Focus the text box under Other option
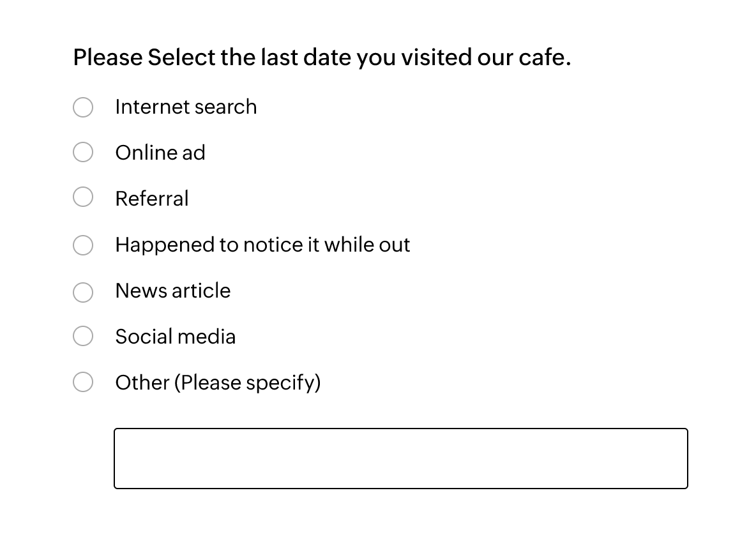Screen dimensions: 756x539 tap(400, 459)
